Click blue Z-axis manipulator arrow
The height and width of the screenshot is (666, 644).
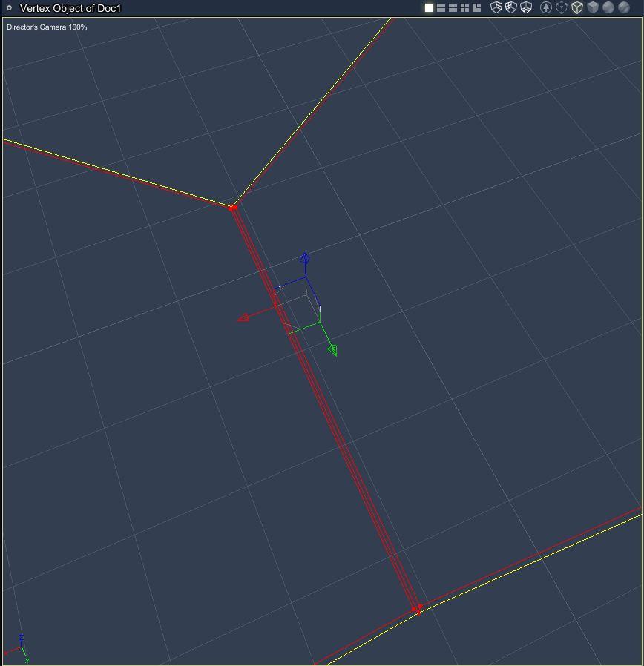pyautogui.click(x=305, y=258)
